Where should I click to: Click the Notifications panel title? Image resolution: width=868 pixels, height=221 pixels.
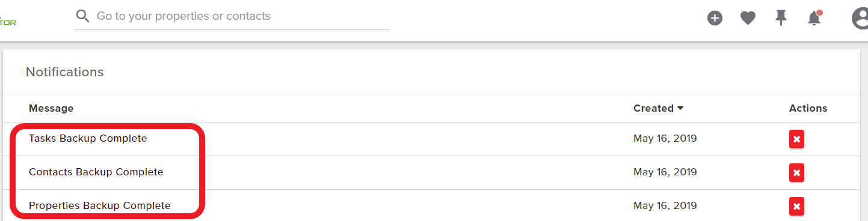click(65, 72)
